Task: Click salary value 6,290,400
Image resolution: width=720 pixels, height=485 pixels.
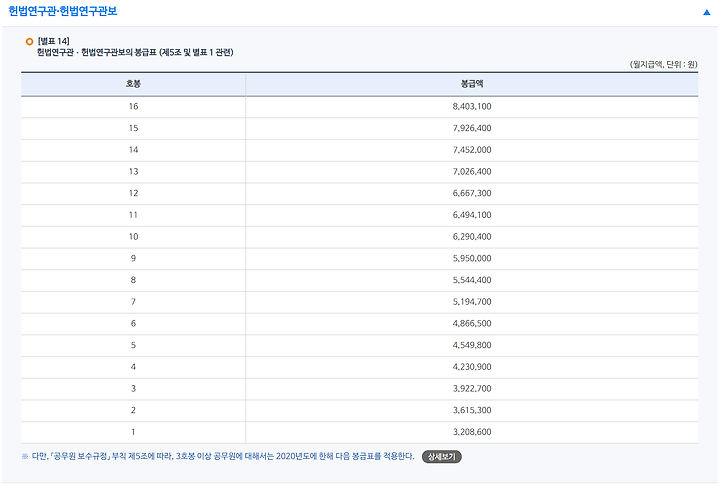Action: (x=472, y=237)
